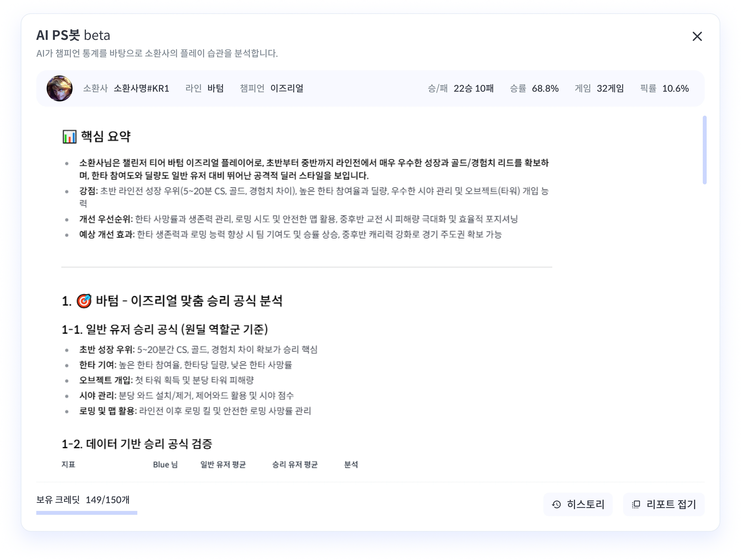This screenshot has width=741, height=560.
Task: Click the collapse report icon
Action: coord(636,504)
